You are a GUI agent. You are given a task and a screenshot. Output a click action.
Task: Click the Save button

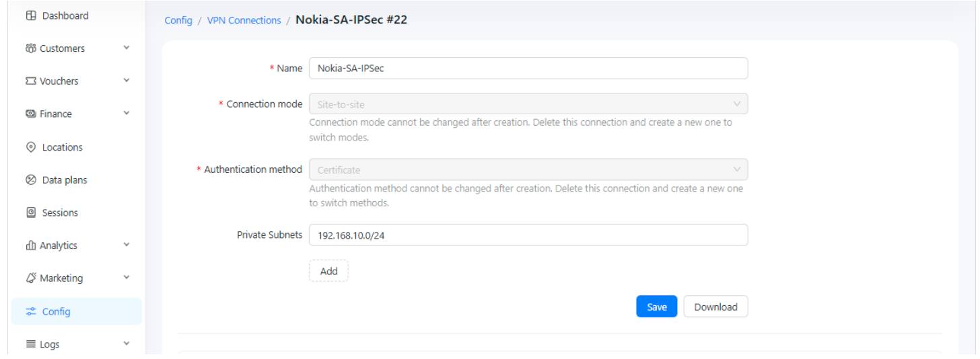click(x=657, y=307)
